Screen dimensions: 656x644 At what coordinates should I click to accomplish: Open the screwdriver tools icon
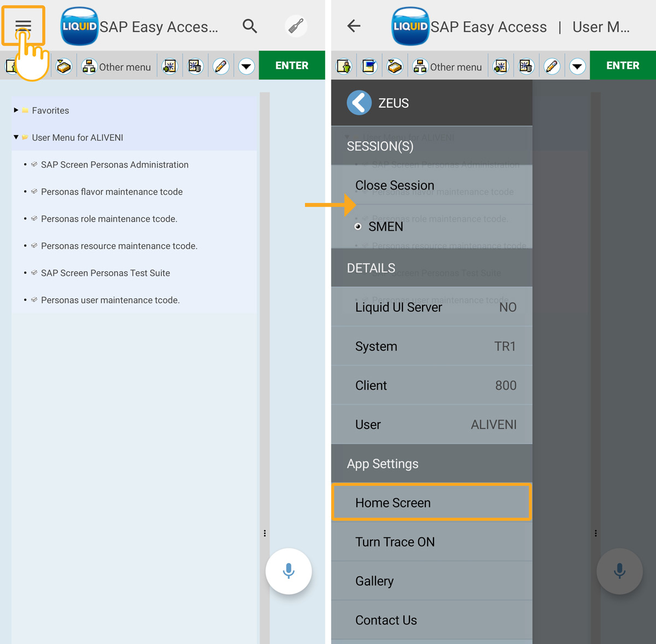[296, 26]
